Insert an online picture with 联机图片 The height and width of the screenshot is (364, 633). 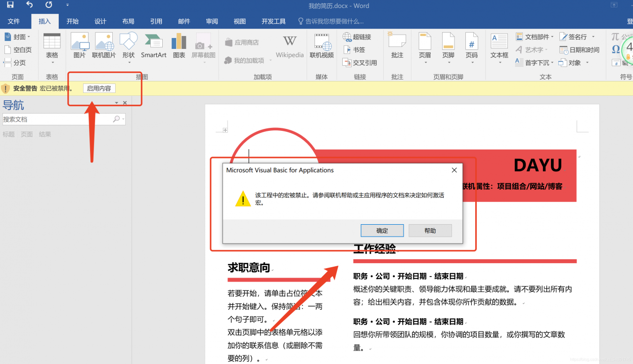104,45
